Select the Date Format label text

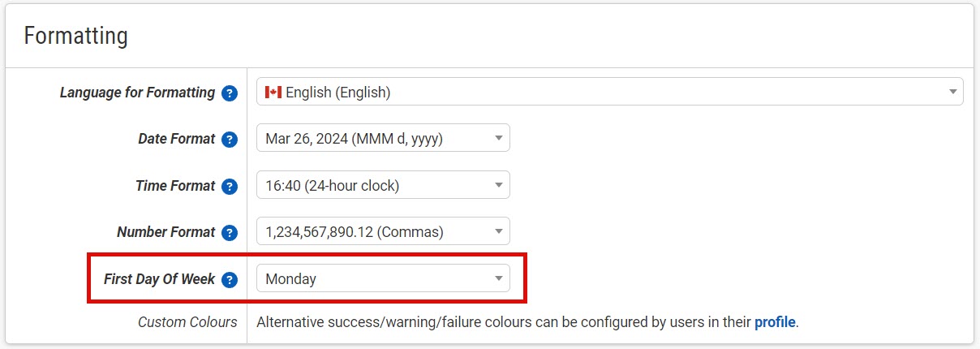176,139
